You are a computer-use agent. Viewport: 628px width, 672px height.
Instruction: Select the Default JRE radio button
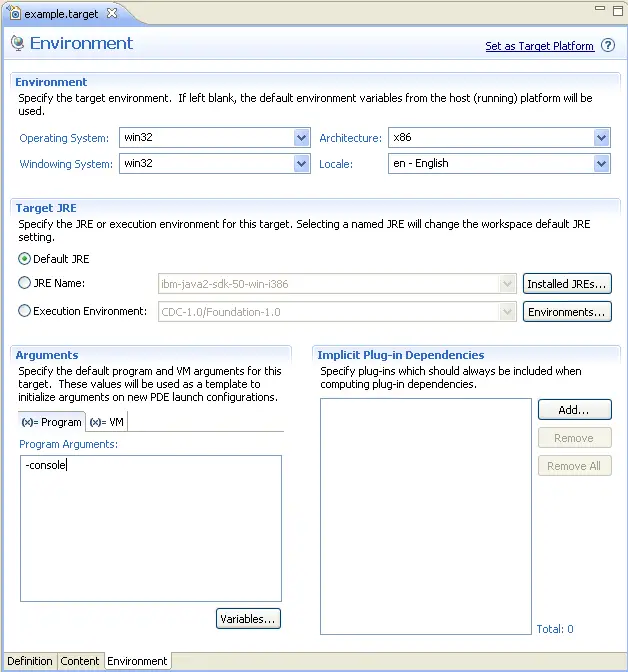click(x=25, y=259)
